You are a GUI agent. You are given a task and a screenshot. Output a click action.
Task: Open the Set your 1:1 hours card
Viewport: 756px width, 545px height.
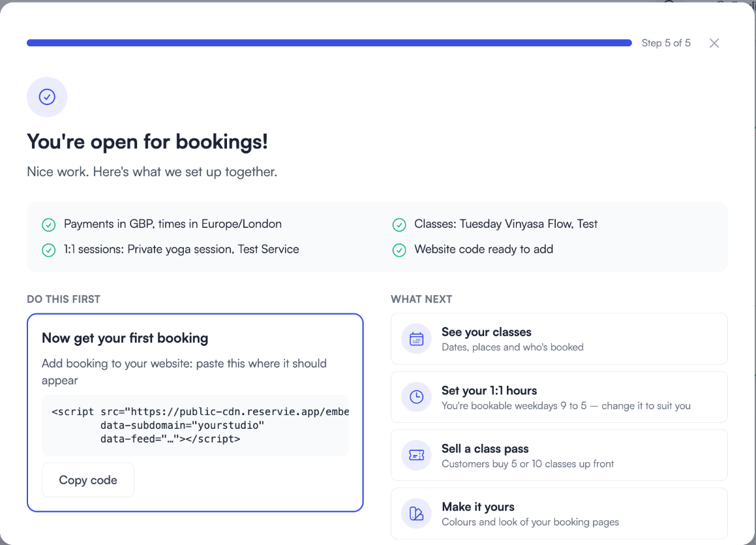tap(559, 397)
